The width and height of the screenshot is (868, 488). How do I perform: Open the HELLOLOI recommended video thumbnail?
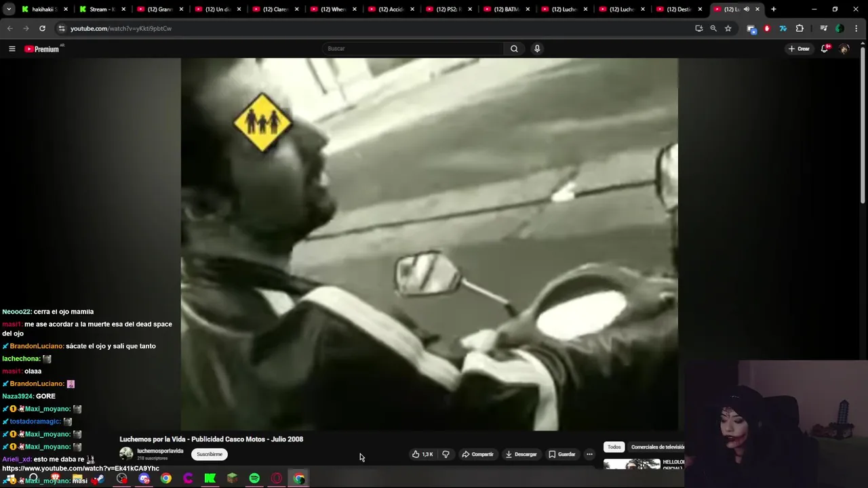632,464
